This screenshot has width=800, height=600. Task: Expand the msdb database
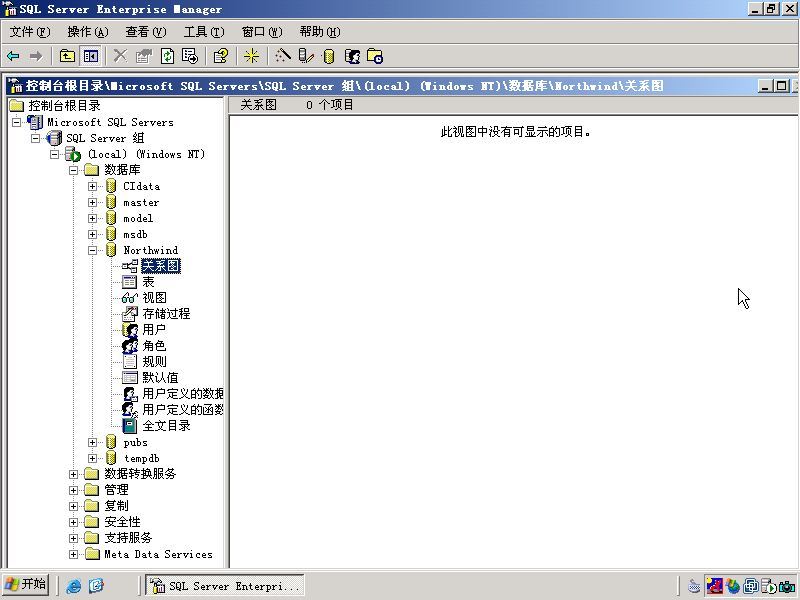[92, 235]
